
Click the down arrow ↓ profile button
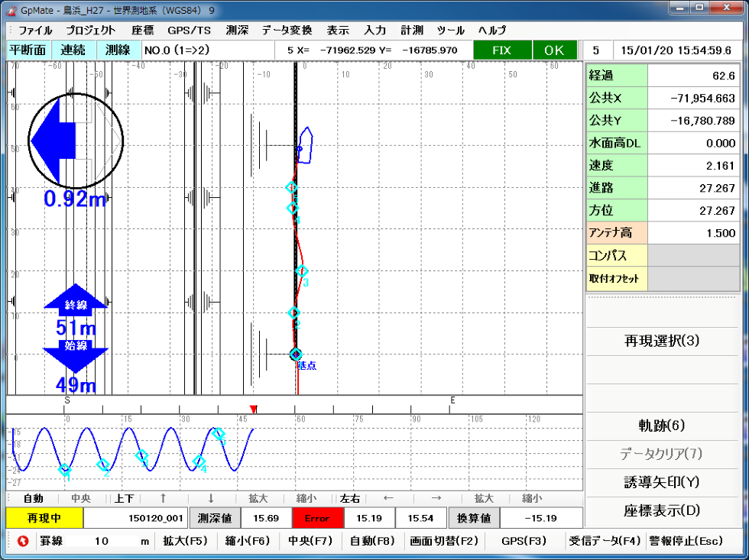tap(211, 498)
